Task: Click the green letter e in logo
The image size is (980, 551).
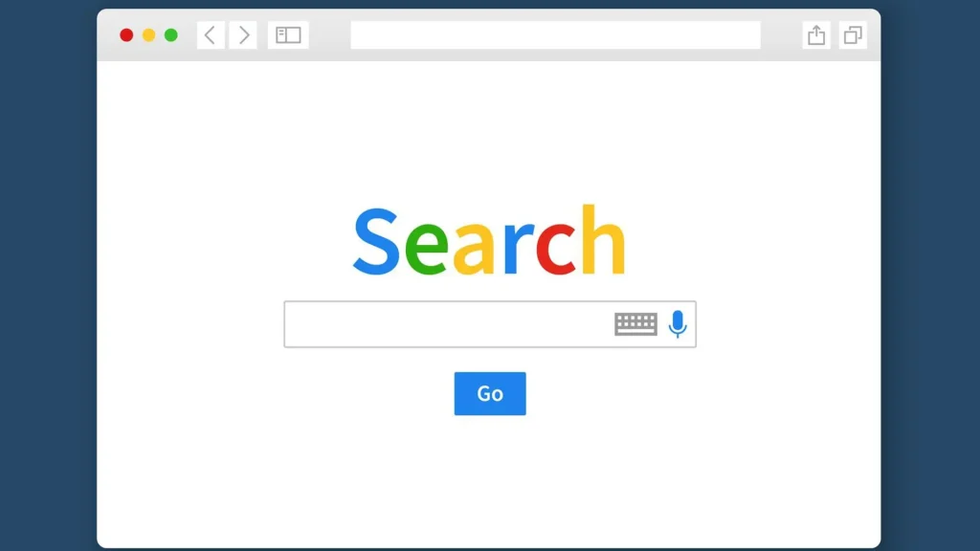Action: 426,249
